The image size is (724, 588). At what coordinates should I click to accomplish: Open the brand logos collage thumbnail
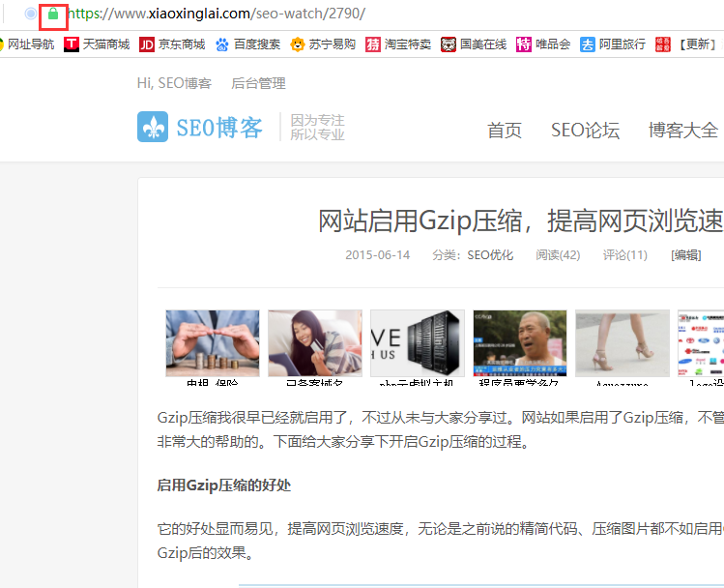tap(701, 343)
